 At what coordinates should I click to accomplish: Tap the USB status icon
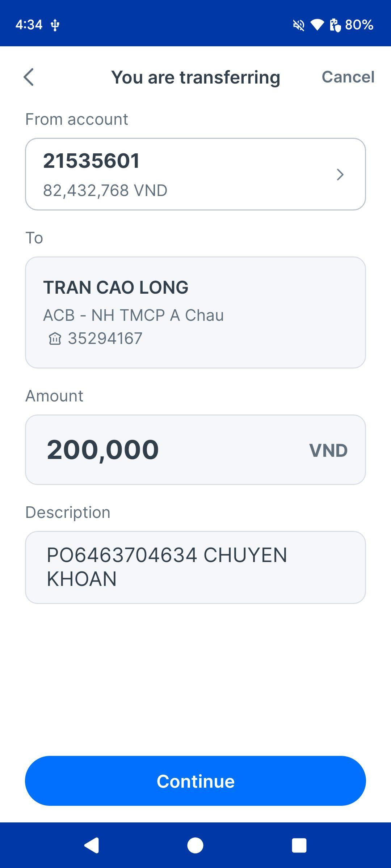tap(55, 25)
